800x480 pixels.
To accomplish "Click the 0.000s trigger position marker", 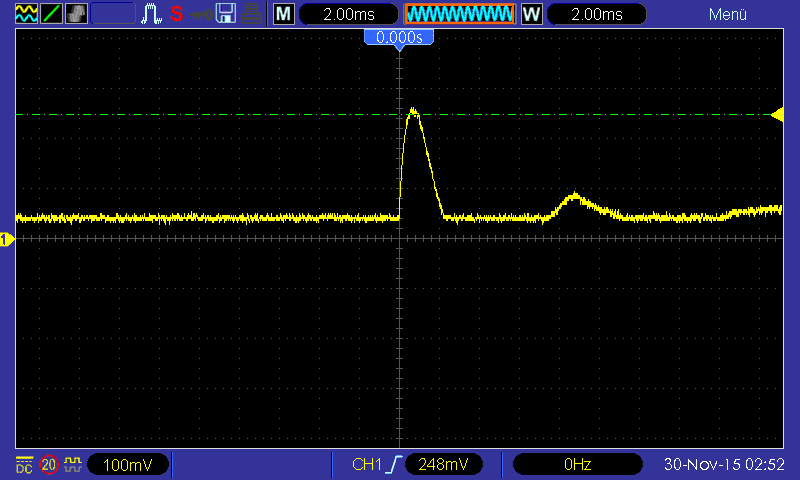I will tap(399, 38).
